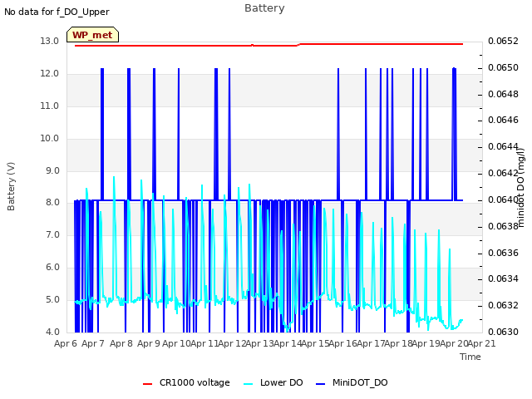Click the 0.0650 right axis value
The image size is (532, 399).
point(503,67)
